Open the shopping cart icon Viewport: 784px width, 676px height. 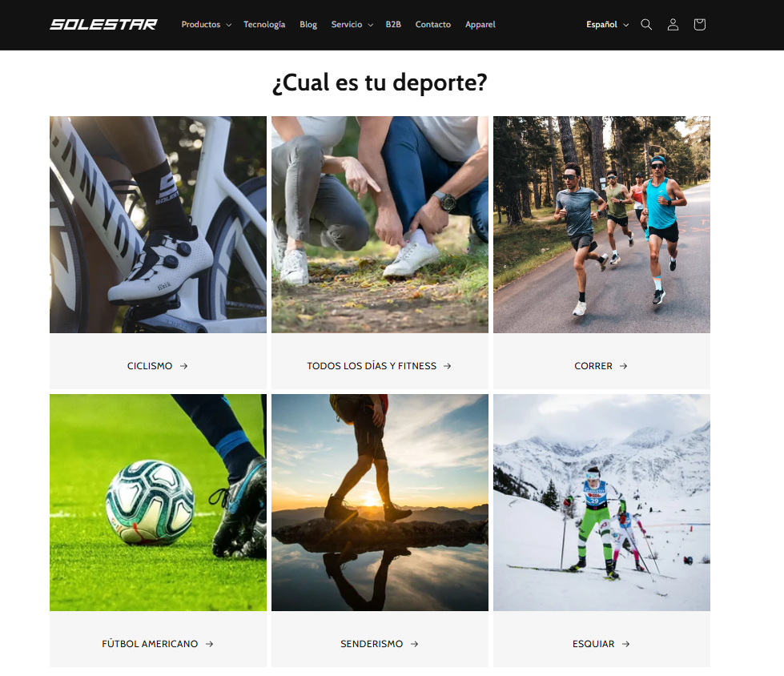tap(699, 25)
